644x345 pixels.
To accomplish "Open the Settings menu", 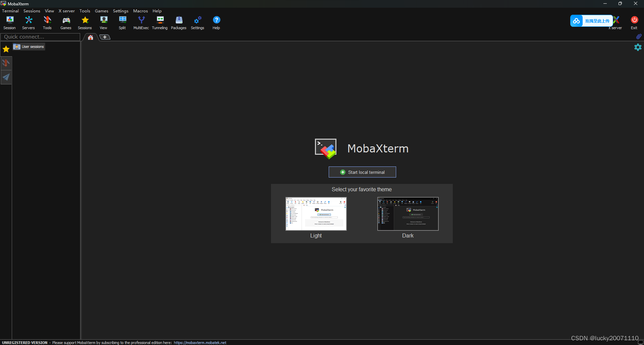I will (x=121, y=11).
